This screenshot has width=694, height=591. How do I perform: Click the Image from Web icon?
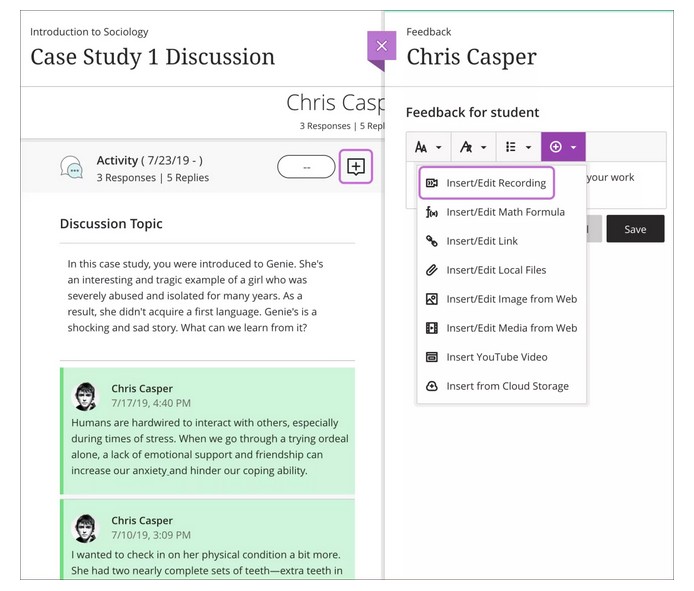(x=432, y=299)
